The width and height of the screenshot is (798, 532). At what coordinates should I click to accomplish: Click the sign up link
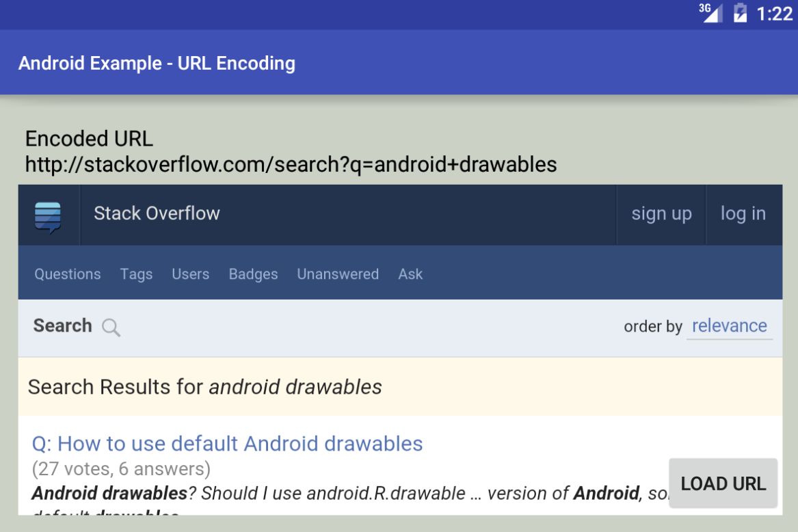pos(662,214)
